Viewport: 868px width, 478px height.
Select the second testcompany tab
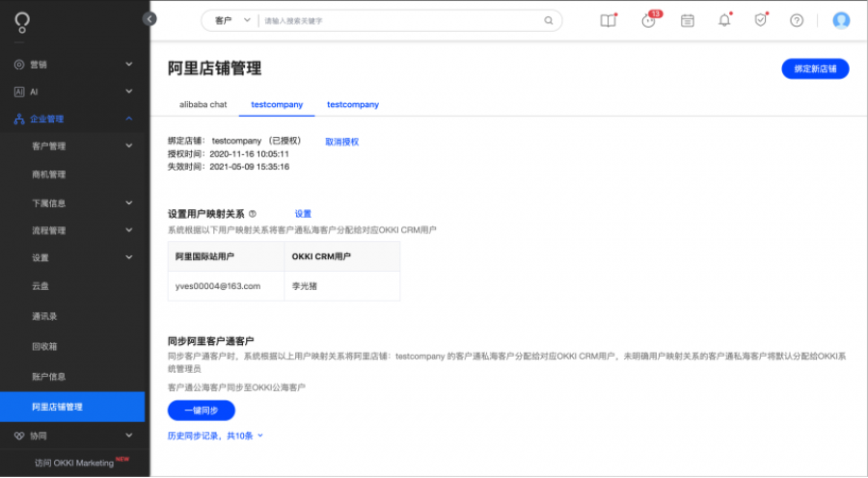click(x=353, y=104)
